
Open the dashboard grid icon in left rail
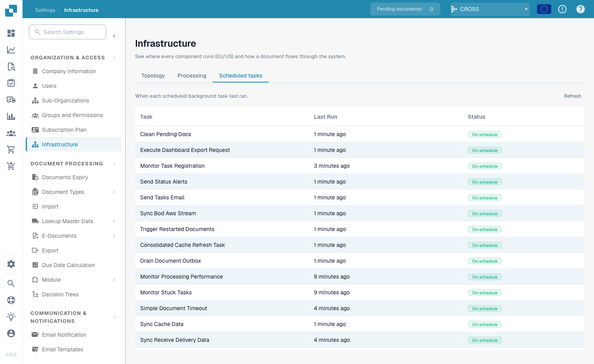(x=11, y=33)
